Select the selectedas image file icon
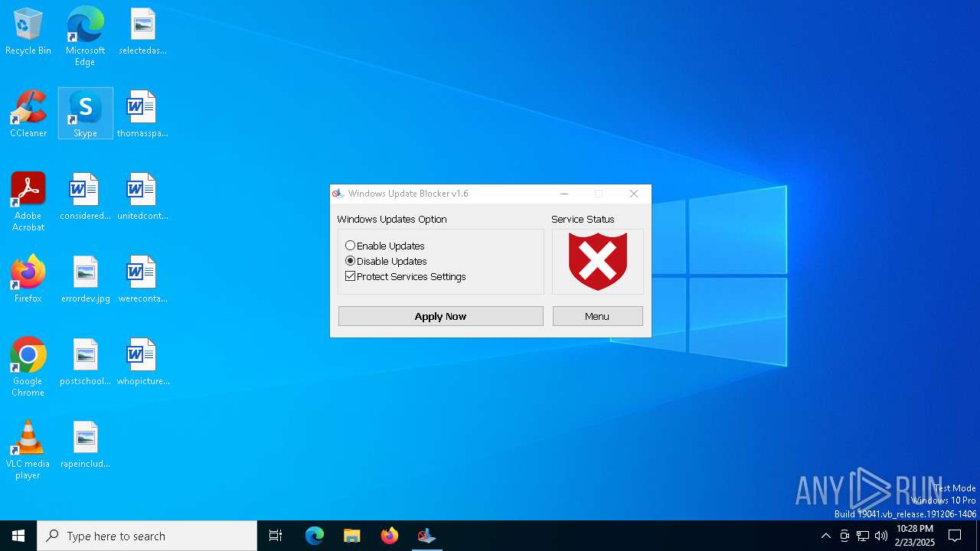Screen dimensions: 980x551 [142, 31]
